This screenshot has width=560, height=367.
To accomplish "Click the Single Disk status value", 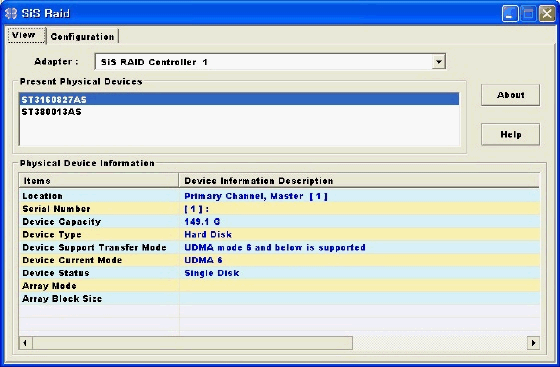I will 212,273.
